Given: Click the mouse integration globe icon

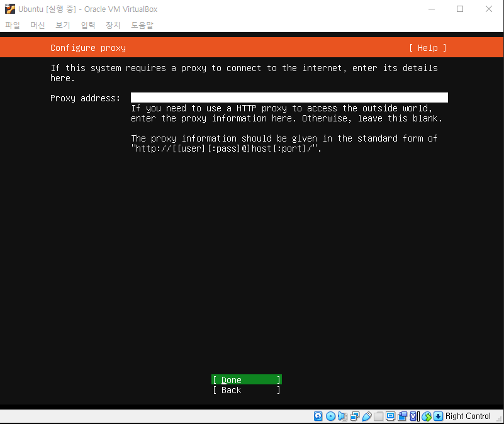Looking at the screenshot, I should (427, 416).
